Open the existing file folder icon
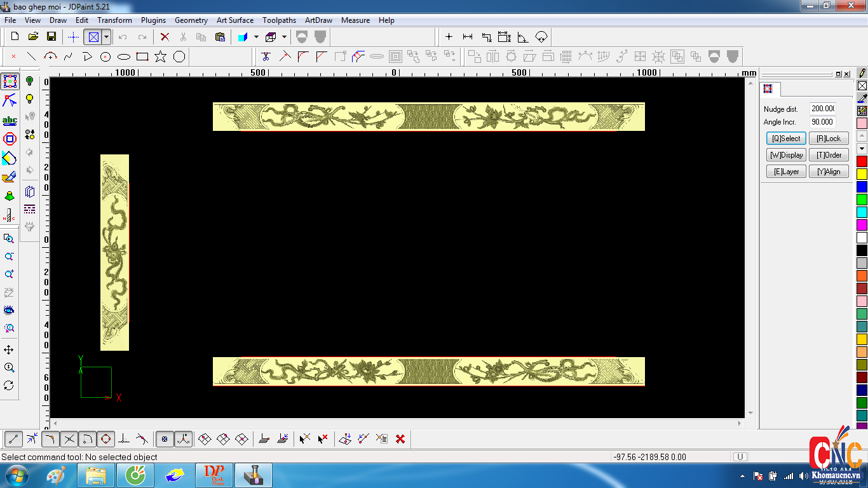The height and width of the screenshot is (488, 868). (33, 37)
